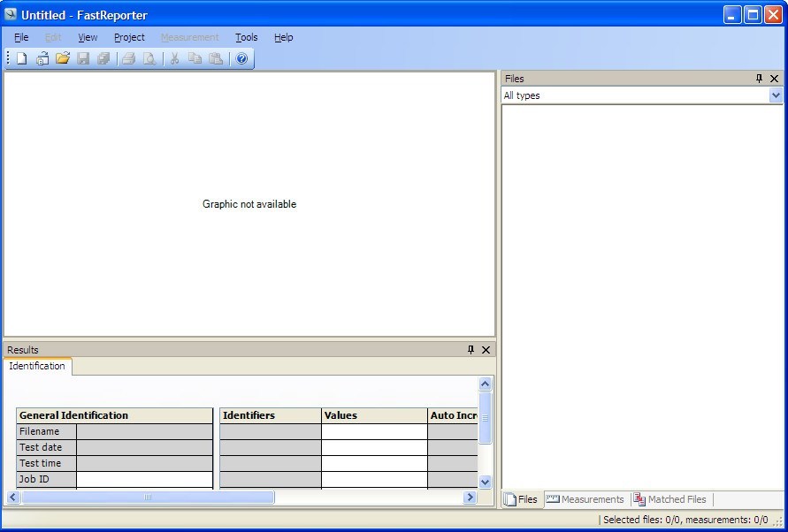Open Help via the question mark icon
788x532 pixels.
[x=241, y=58]
